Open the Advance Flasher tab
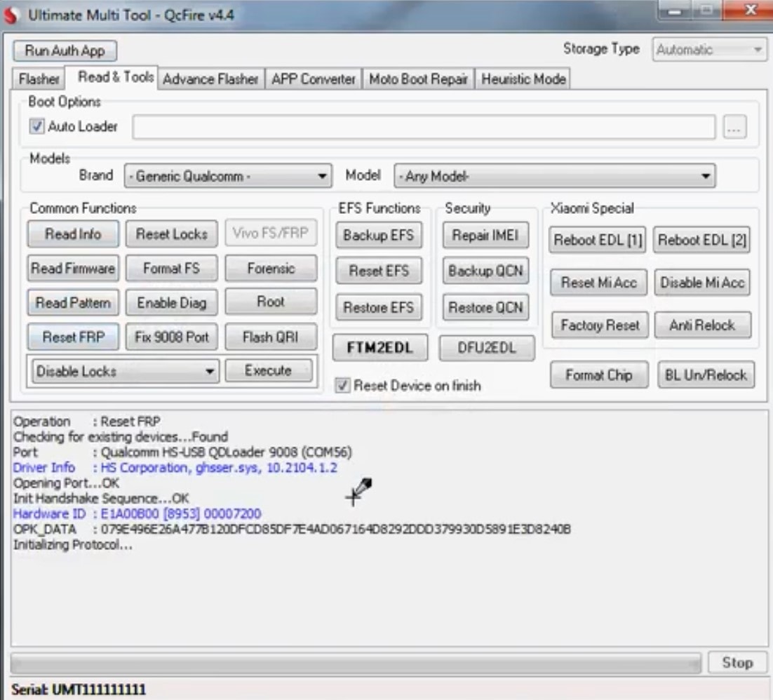The width and height of the screenshot is (773, 700). pyautogui.click(x=210, y=79)
